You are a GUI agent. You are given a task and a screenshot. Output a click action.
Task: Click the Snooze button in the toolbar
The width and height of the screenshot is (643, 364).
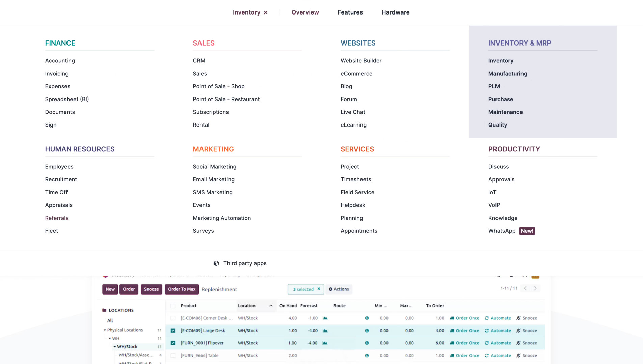pos(151,289)
